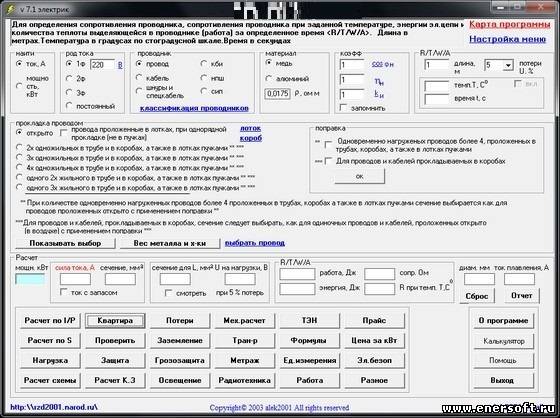Image resolution: width=560 pixels, height=418 pixels.
Task: Open the 'Тран-р' section
Action: point(245,340)
